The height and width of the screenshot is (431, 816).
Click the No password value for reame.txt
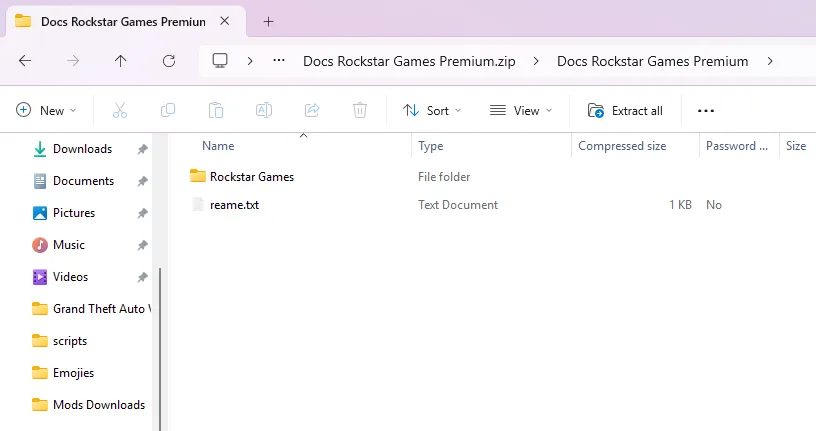713,205
